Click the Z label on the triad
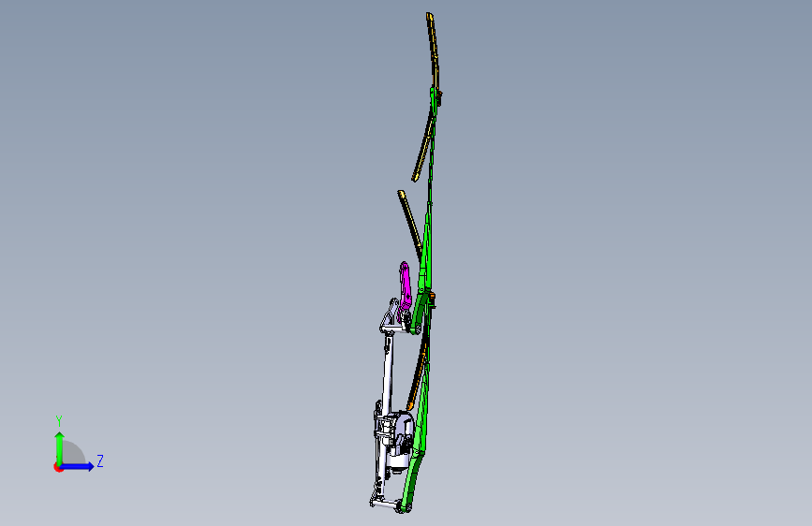Viewport: 812px width, 526px height. (x=100, y=460)
